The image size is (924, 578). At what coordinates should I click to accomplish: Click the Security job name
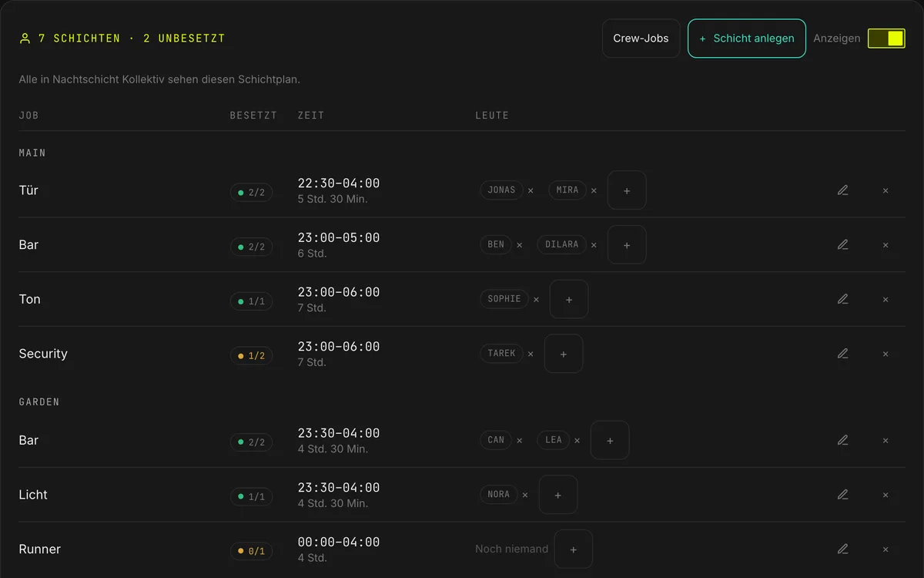pos(43,354)
